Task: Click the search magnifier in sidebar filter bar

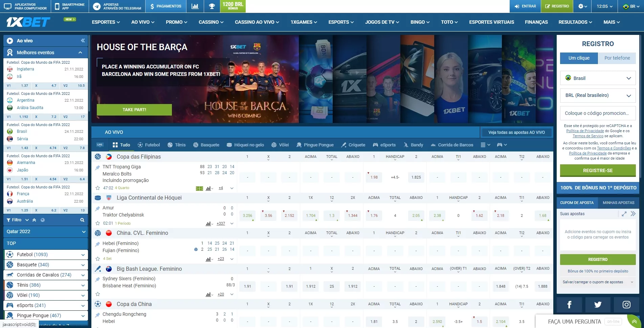Action: [82, 220]
